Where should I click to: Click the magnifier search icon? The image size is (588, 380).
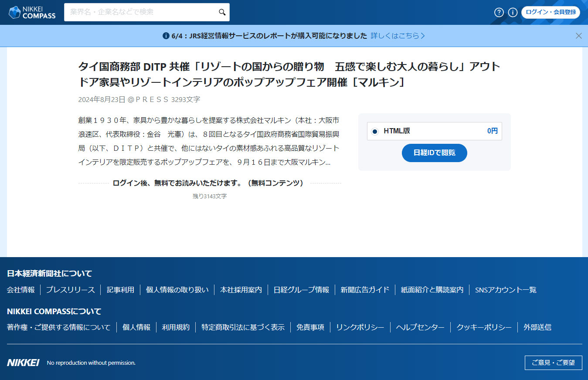point(222,12)
